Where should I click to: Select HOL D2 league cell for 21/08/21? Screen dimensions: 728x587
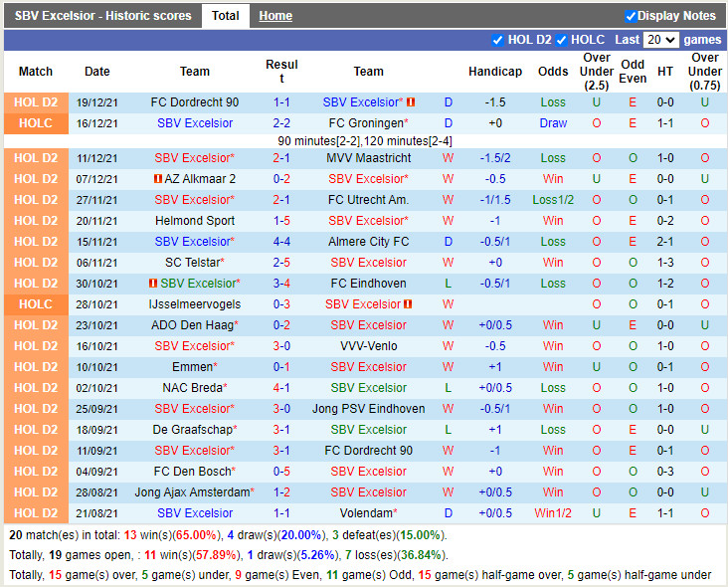point(36,513)
